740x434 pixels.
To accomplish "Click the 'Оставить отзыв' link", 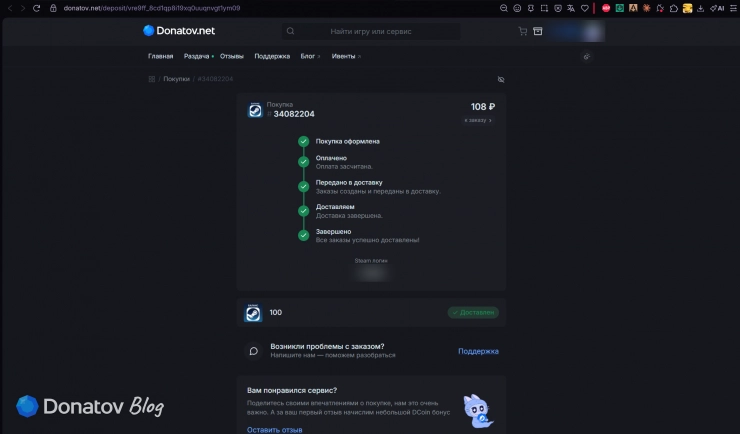I will tap(274, 430).
